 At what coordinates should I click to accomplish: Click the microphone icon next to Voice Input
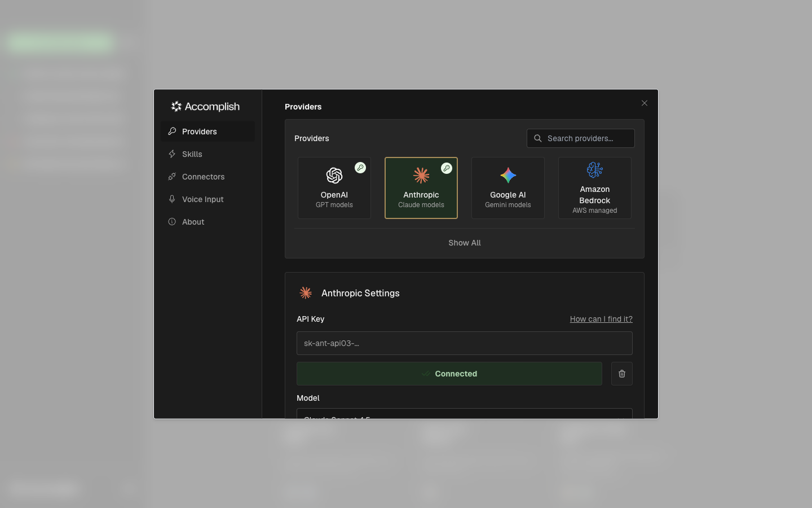pos(172,199)
